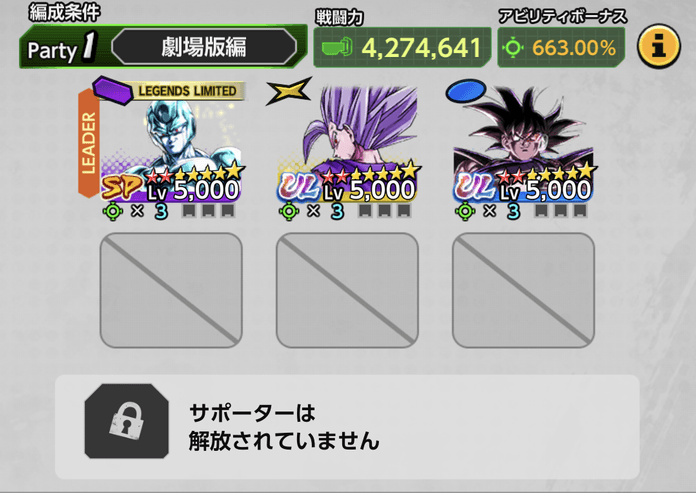Click the blue oval element icon

466,91
